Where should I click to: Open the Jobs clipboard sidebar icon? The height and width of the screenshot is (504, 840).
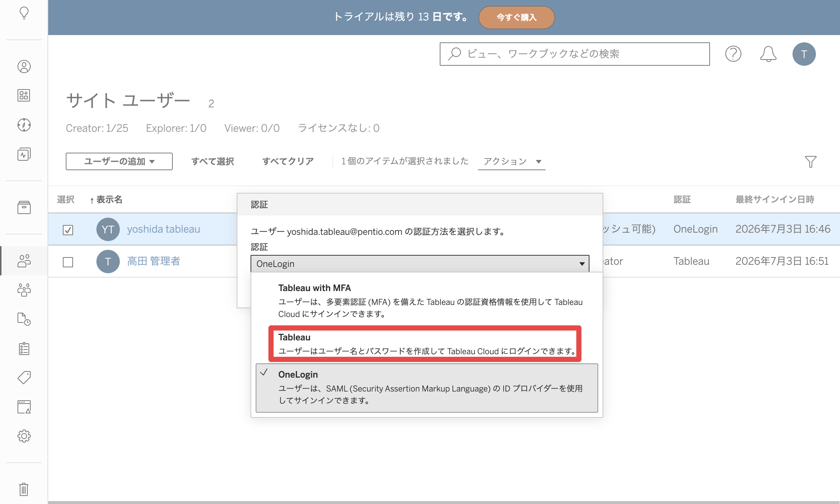pyautogui.click(x=24, y=348)
